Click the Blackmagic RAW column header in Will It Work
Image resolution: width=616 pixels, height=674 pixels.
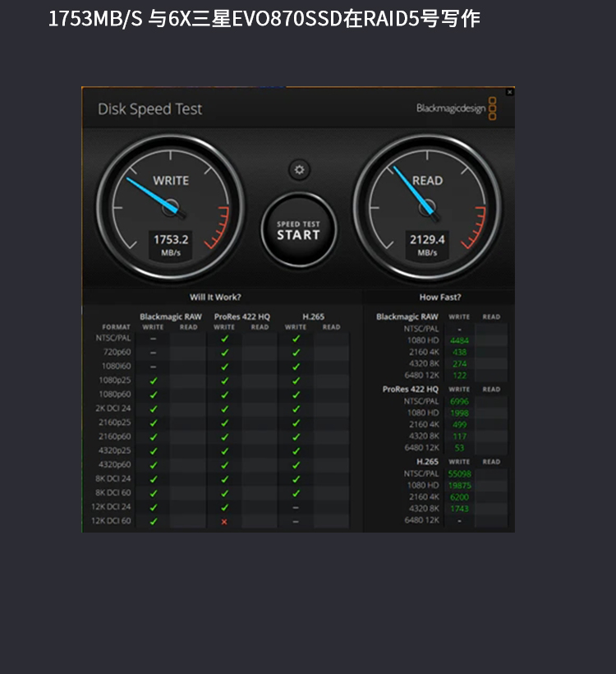(x=171, y=316)
